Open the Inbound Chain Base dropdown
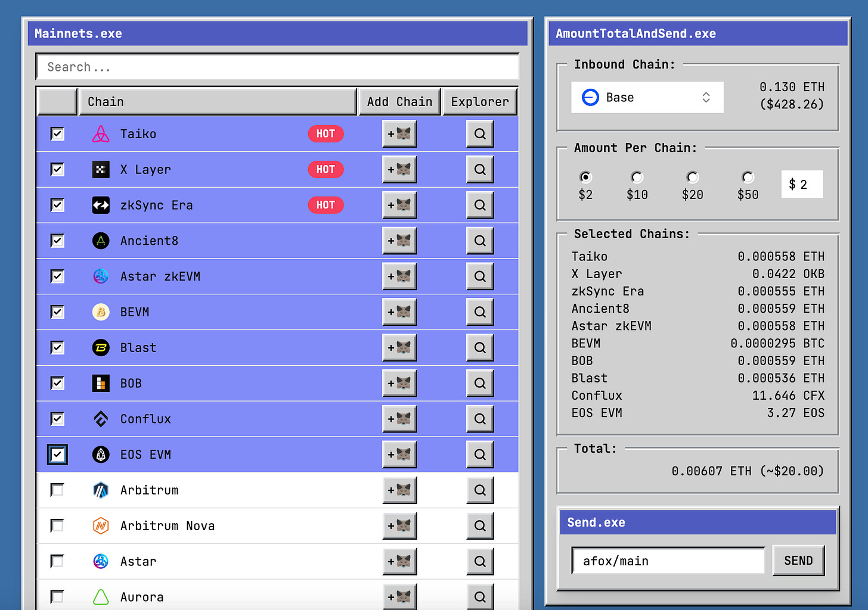 pos(647,97)
